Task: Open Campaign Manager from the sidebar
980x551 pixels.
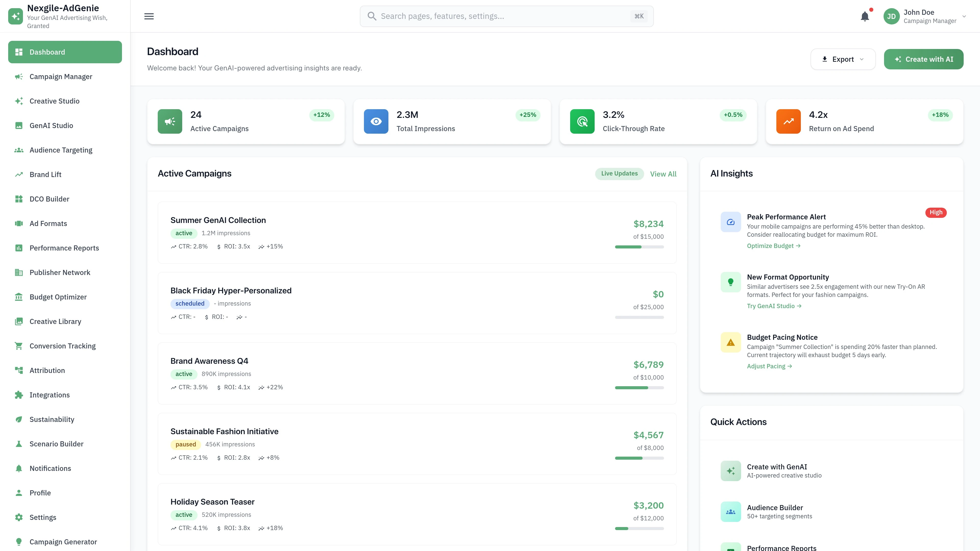Action: pos(61,77)
